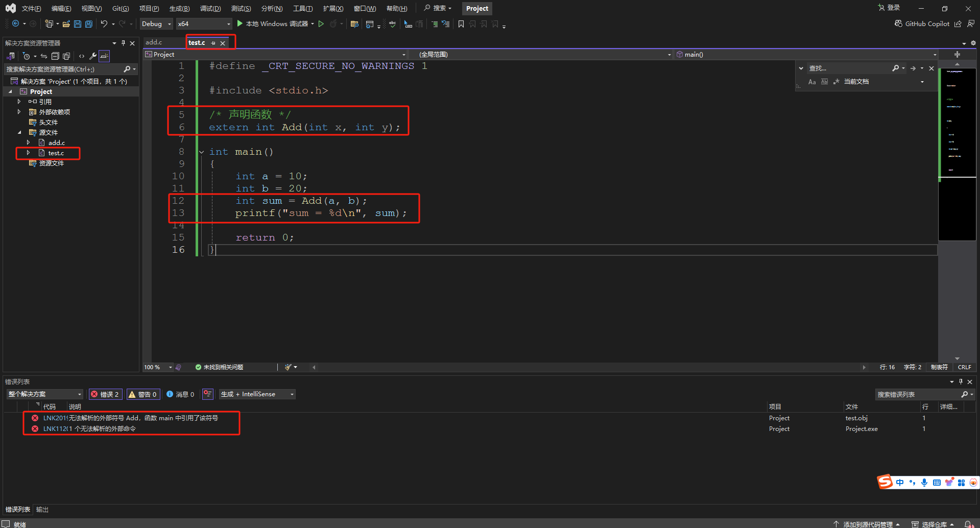Save the current file with the single disk icon
980x528 pixels.
(x=78, y=23)
